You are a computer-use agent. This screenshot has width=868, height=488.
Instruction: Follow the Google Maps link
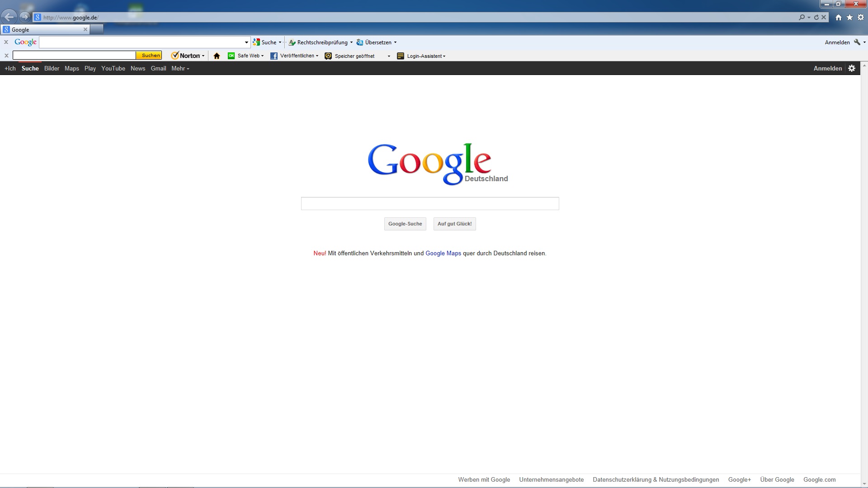tap(443, 253)
